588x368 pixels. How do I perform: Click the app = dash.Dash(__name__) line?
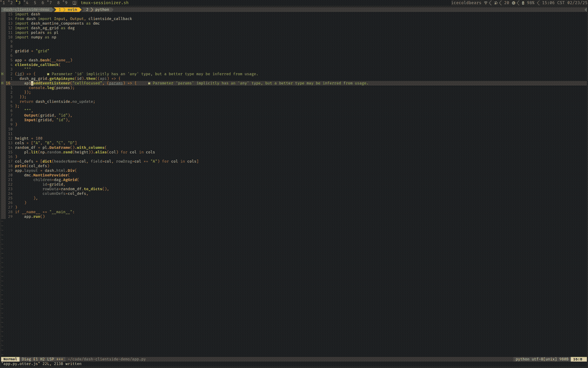(44, 60)
